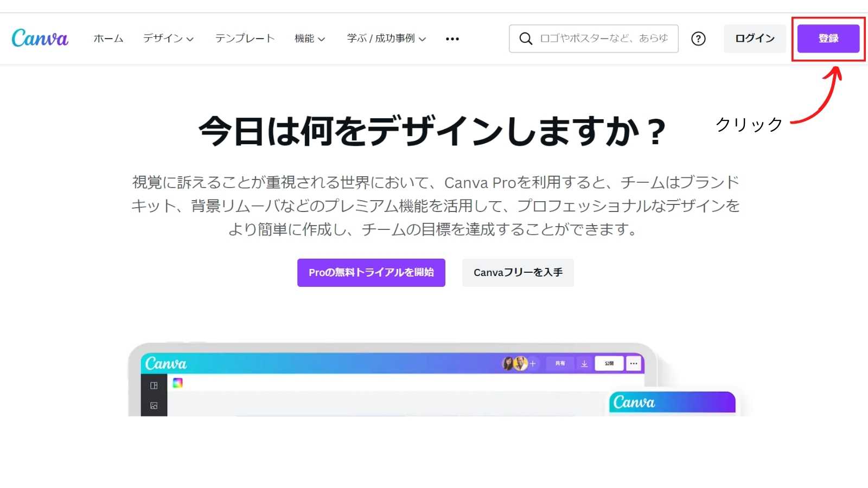Click the Canvaフリーを入手 button

[x=518, y=273]
